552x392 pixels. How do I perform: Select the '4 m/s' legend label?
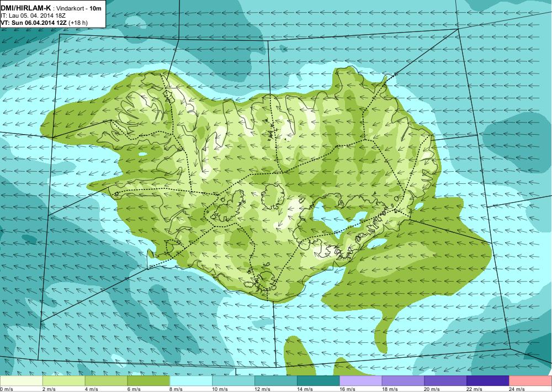[91, 389]
